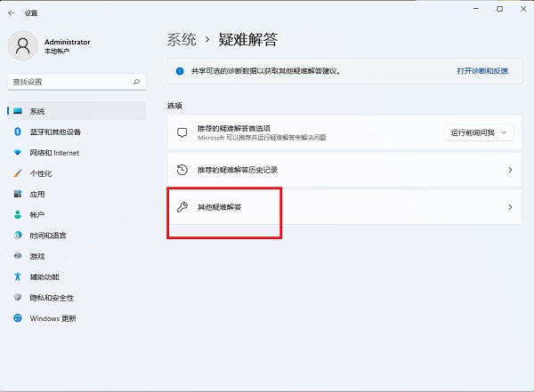
Task: Open the 运行前询问我 dropdown
Action: 480,132
